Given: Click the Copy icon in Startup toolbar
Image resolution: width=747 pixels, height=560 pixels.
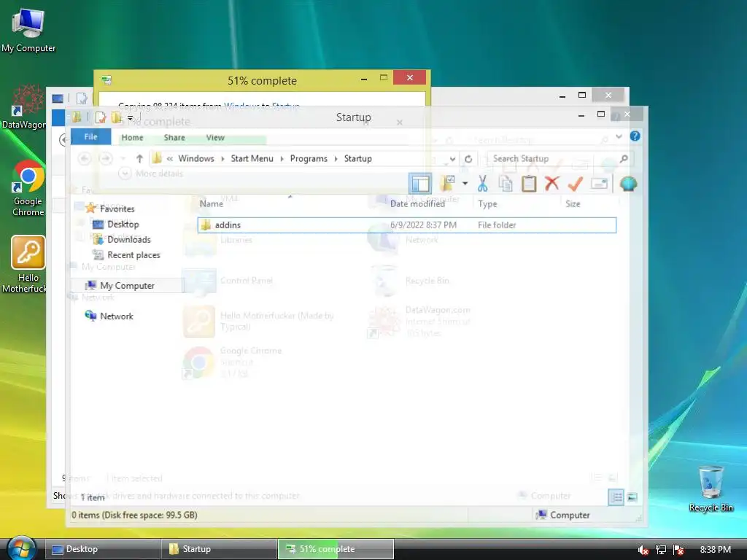Looking at the screenshot, I should (x=506, y=183).
